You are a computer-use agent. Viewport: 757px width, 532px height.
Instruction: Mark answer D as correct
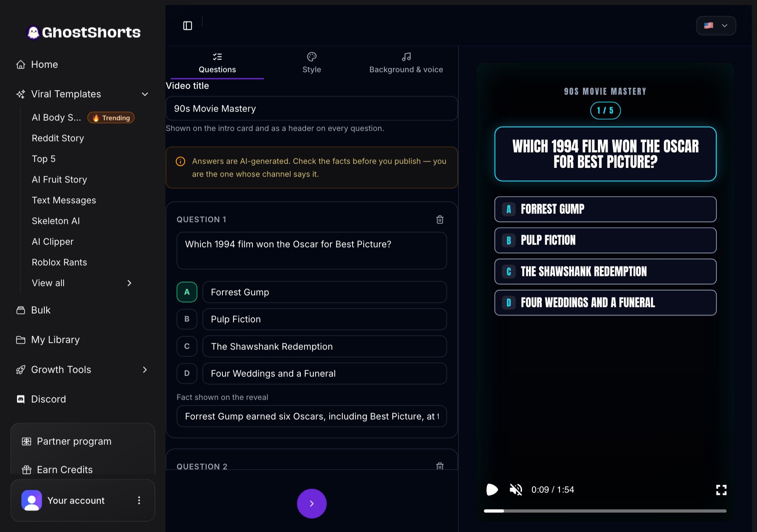click(187, 373)
